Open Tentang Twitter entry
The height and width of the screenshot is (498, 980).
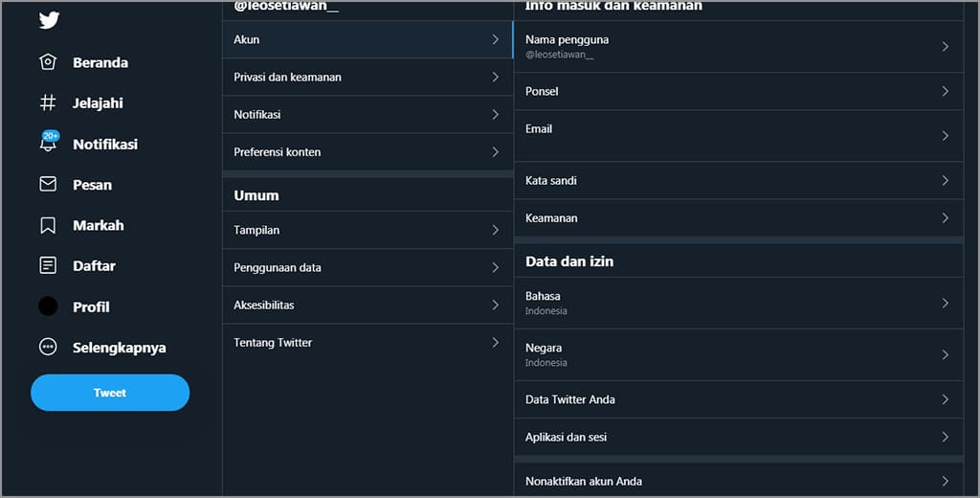[367, 343]
